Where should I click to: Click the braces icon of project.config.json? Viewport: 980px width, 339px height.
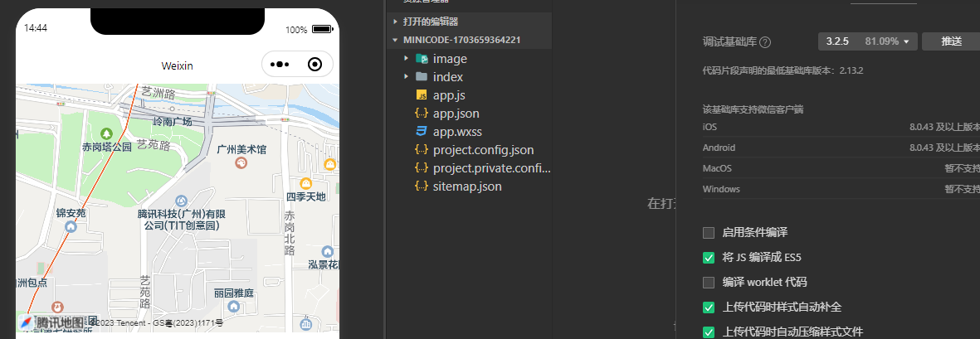point(422,150)
